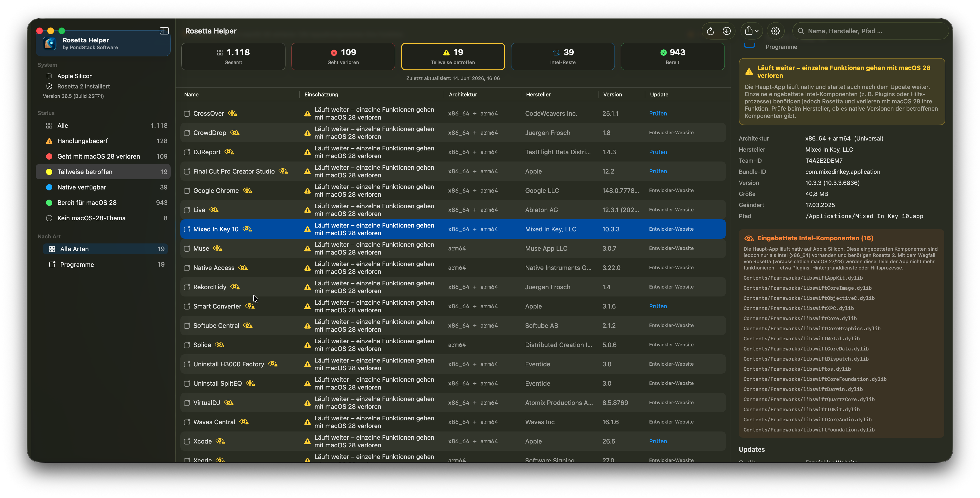Show Alle status filter in sidebar
Screen dimensions: 980x498
[x=103, y=125]
